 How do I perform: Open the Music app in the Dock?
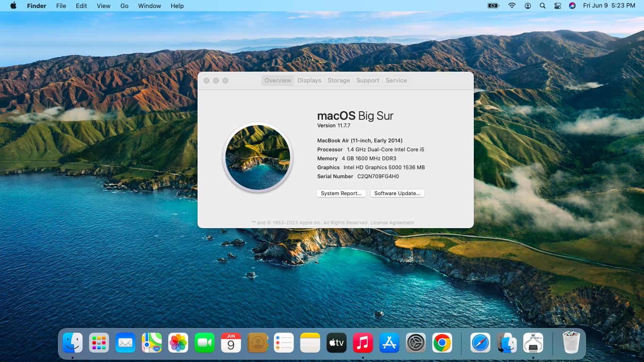click(x=363, y=343)
